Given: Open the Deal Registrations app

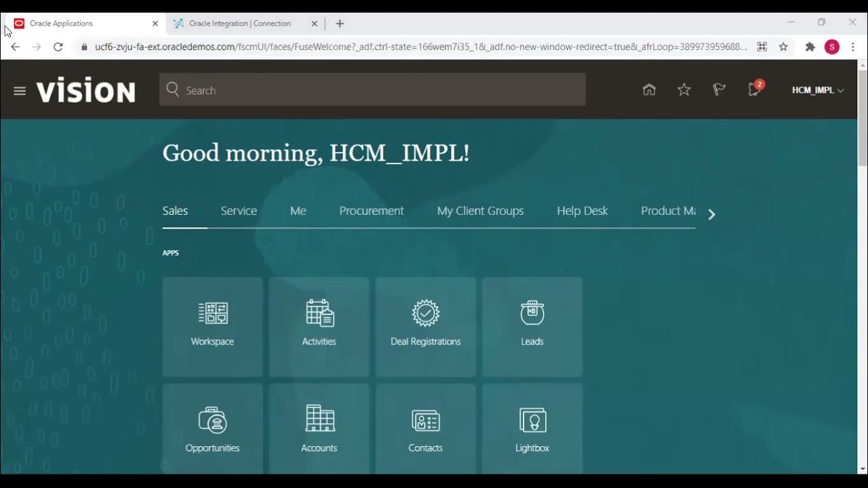Looking at the screenshot, I should (426, 327).
